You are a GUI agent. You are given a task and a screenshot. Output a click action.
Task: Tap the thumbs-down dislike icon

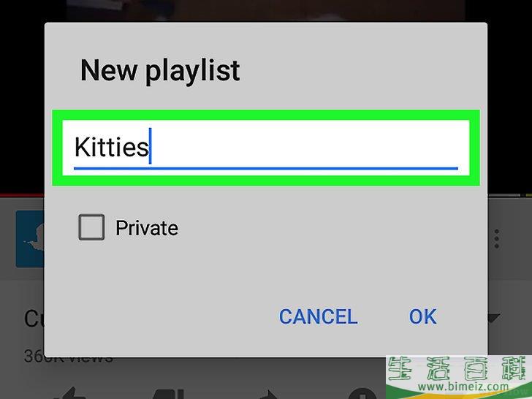[169, 394]
